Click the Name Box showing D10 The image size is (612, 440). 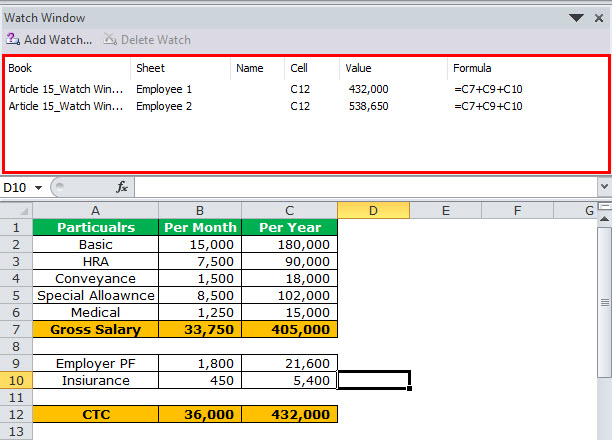pos(17,188)
